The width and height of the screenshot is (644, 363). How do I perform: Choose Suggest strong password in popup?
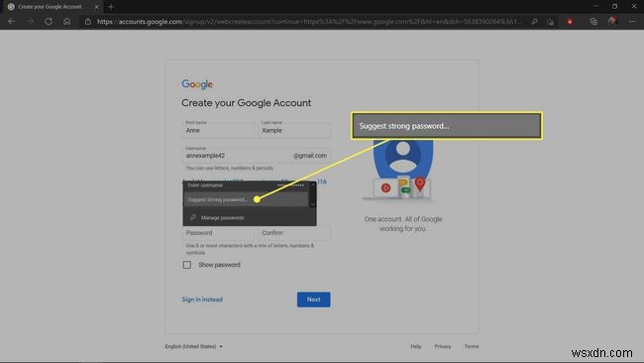coord(246,199)
